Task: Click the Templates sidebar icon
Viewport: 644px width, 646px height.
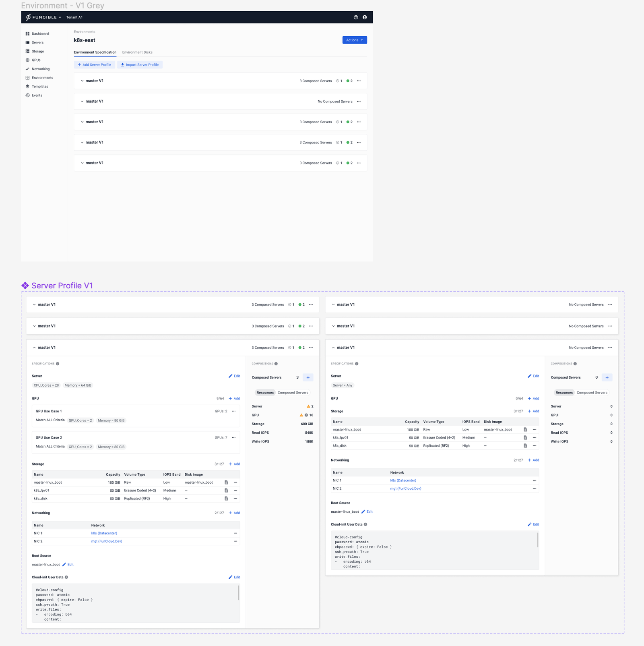Action: coord(27,87)
